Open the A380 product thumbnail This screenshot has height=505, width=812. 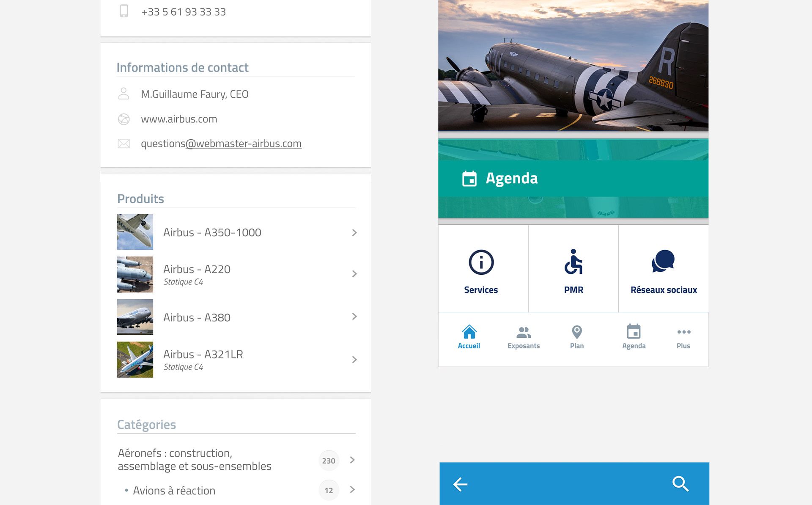tap(135, 317)
